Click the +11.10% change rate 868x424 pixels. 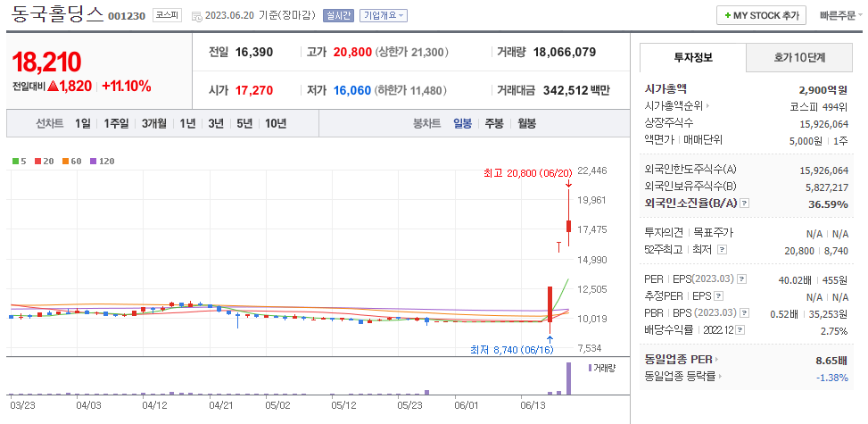(x=126, y=86)
